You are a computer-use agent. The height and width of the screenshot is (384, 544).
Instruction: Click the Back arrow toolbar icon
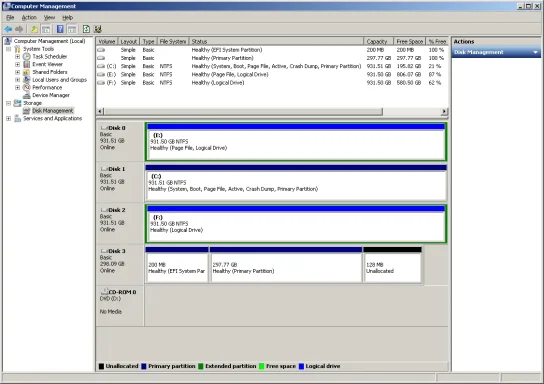pyautogui.click(x=8, y=29)
